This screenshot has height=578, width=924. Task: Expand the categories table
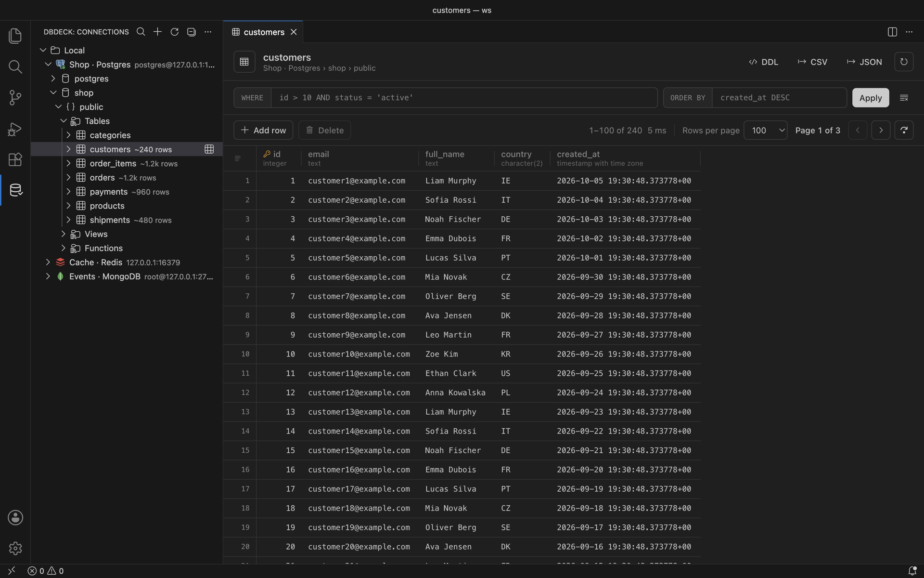[x=68, y=135]
